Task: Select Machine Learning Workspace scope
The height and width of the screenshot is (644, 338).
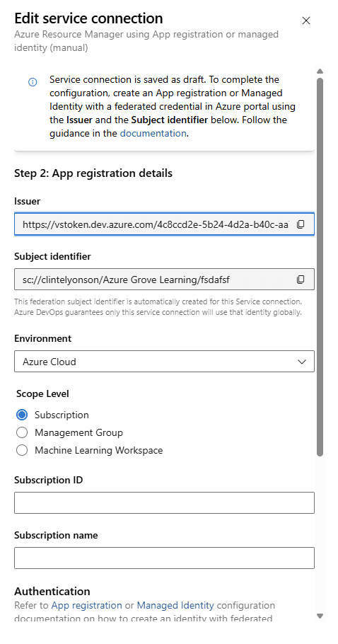Action: click(x=22, y=450)
